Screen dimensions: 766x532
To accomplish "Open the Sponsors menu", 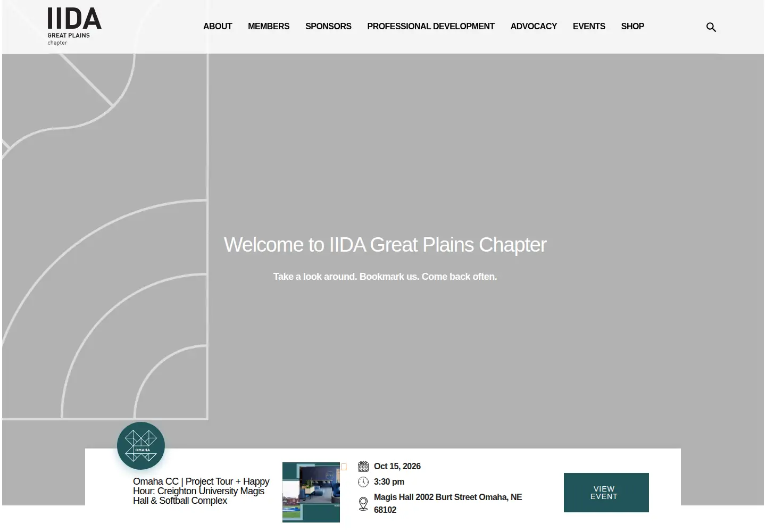I will pos(328,26).
